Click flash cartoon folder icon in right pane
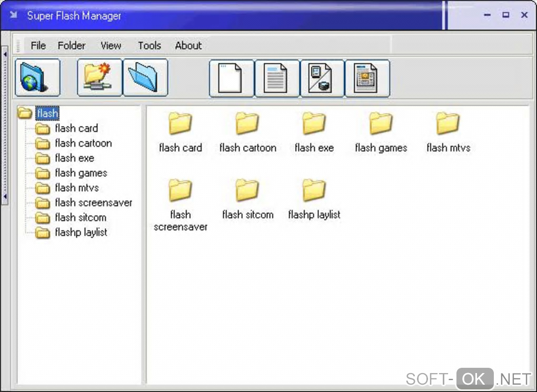This screenshot has height=392, width=537. point(247,123)
